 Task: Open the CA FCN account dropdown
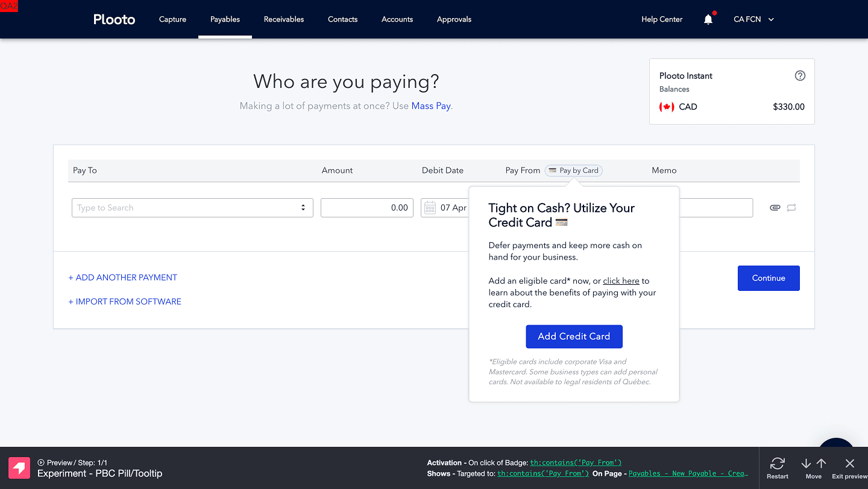point(753,19)
